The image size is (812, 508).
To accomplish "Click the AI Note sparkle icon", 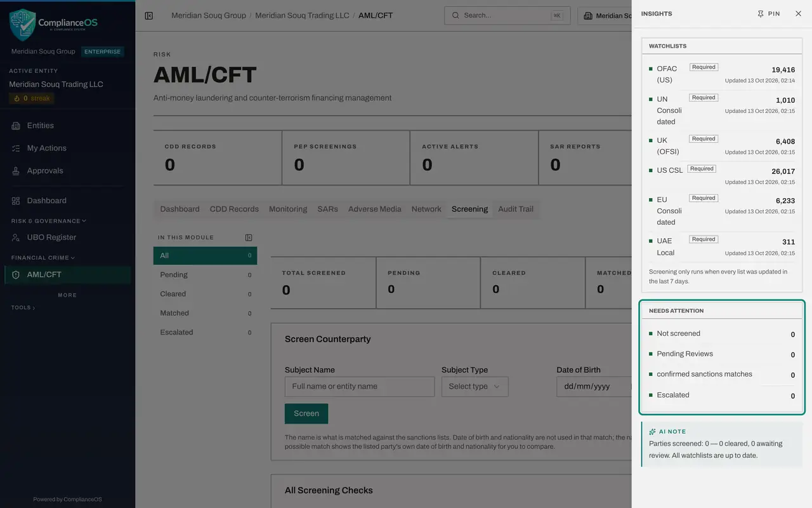I will pyautogui.click(x=652, y=432).
